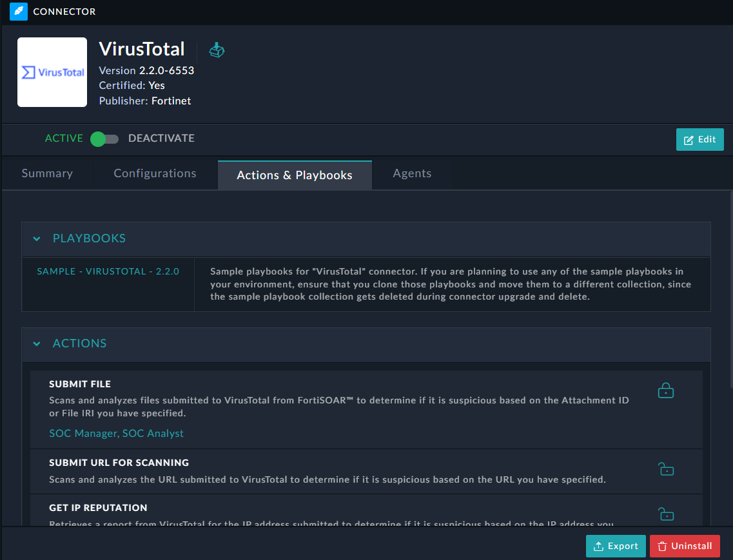Click the lock icon for Get IP Reputation
Screen dimensions: 733x560
(665, 514)
